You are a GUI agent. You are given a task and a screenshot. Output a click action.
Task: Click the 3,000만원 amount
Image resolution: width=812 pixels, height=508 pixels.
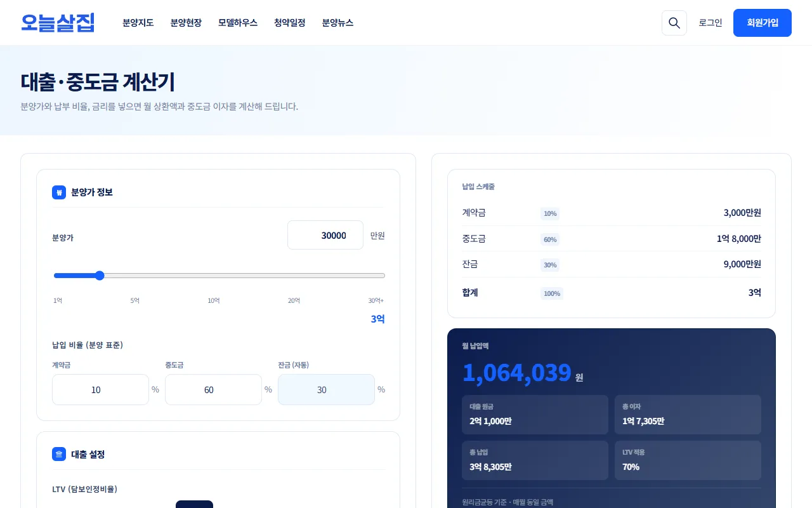coord(742,213)
